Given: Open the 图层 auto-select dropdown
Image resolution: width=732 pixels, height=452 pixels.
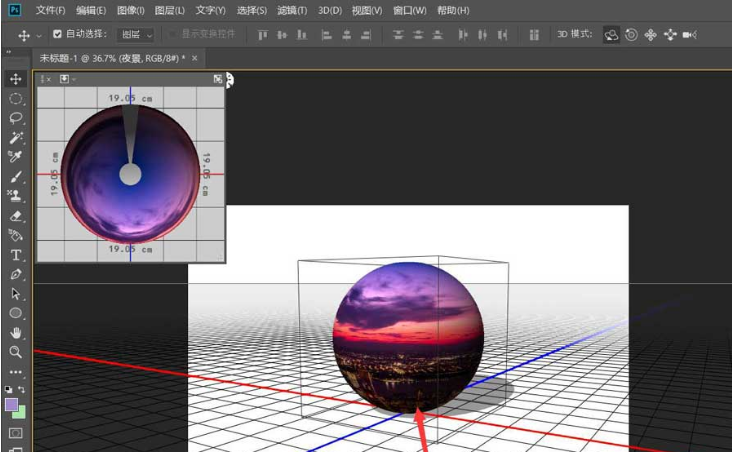Looking at the screenshot, I should pos(136,34).
